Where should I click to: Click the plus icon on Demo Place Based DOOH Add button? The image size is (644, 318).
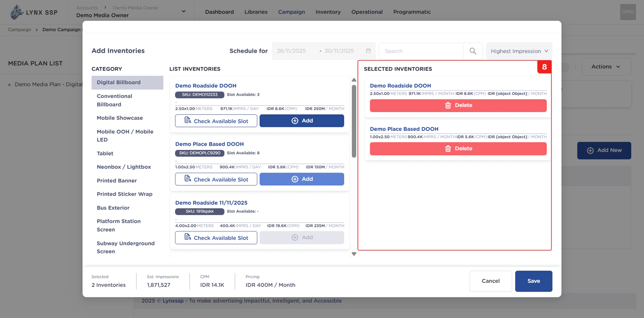[x=295, y=179]
